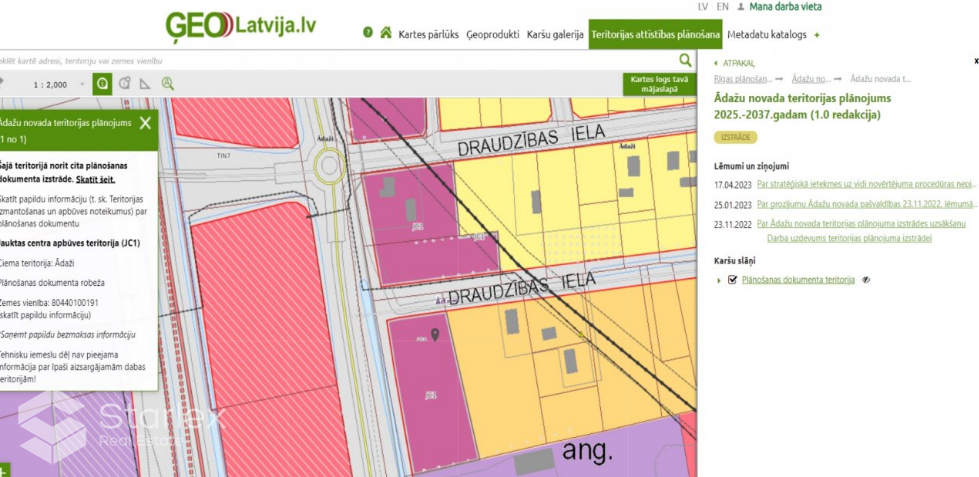Select the angle measurement tool
Image resolution: width=979 pixels, height=477 pixels.
145,84
